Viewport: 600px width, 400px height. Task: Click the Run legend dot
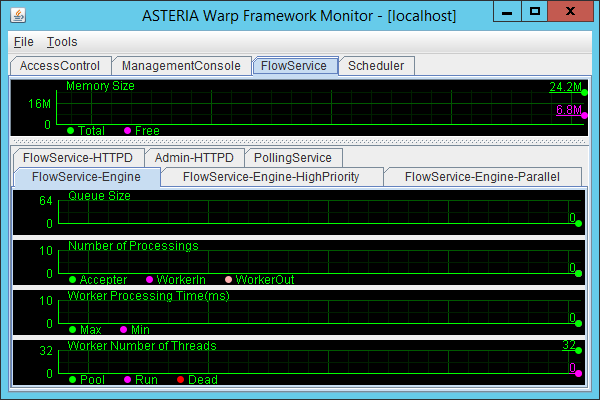pos(128,379)
